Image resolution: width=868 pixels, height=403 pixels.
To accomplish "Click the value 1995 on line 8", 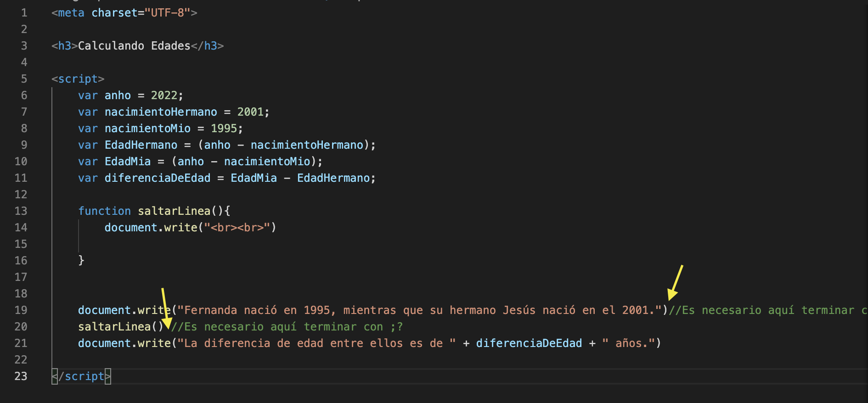I will [x=224, y=129].
